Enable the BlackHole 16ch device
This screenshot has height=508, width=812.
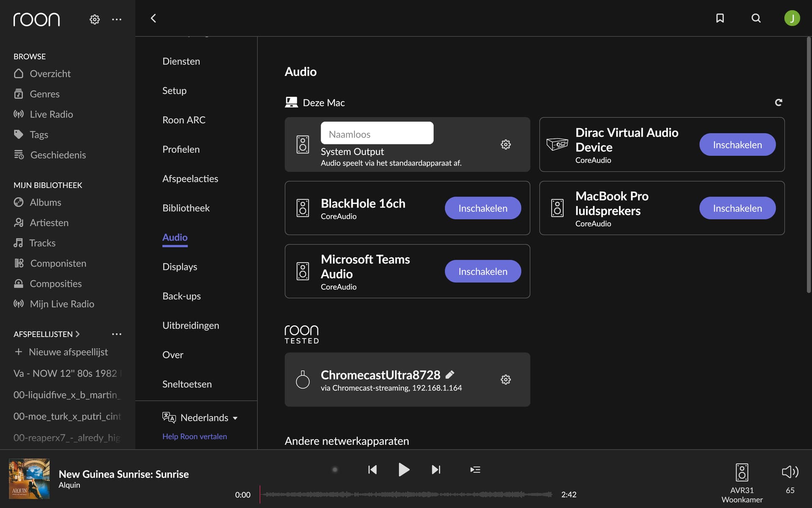pyautogui.click(x=483, y=208)
